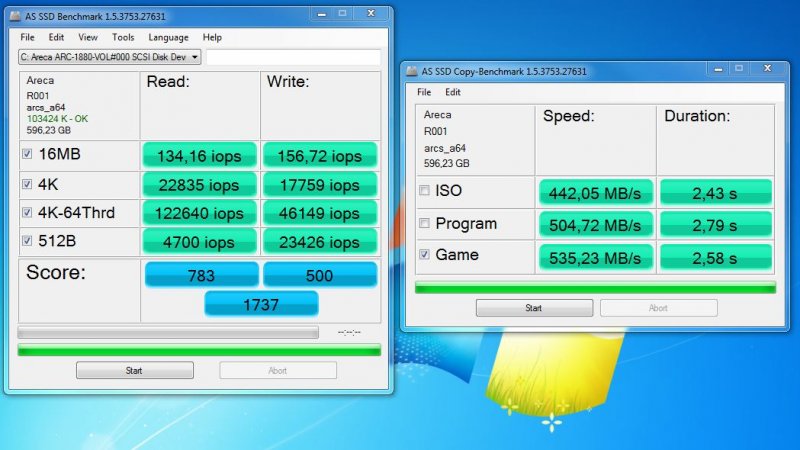The width and height of the screenshot is (800, 450).
Task: Open the drive selection dropdown for Areca ARC-1880
Action: [110, 57]
